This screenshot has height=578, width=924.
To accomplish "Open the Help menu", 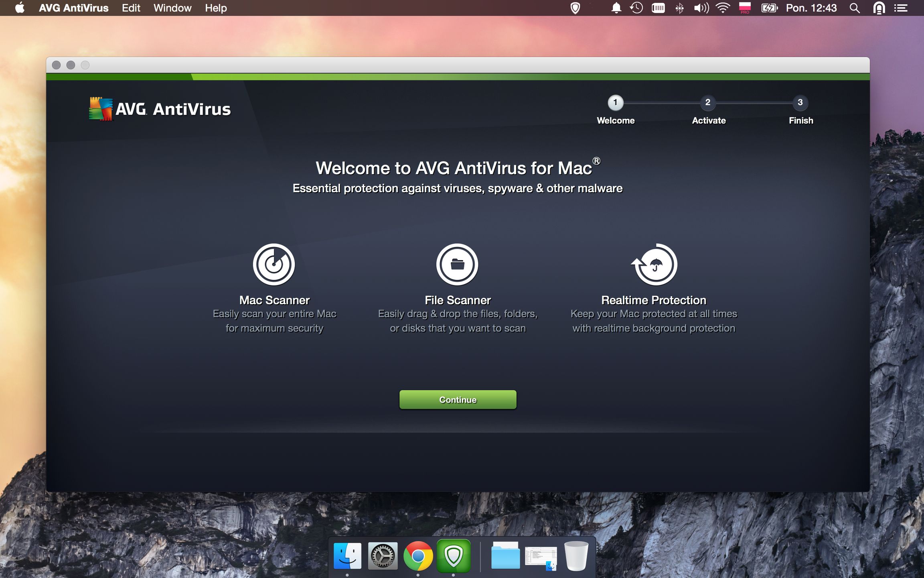I will pyautogui.click(x=216, y=8).
